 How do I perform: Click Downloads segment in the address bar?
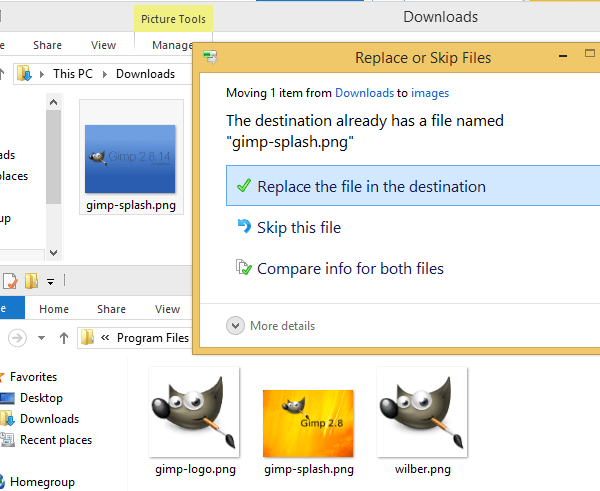pos(145,73)
